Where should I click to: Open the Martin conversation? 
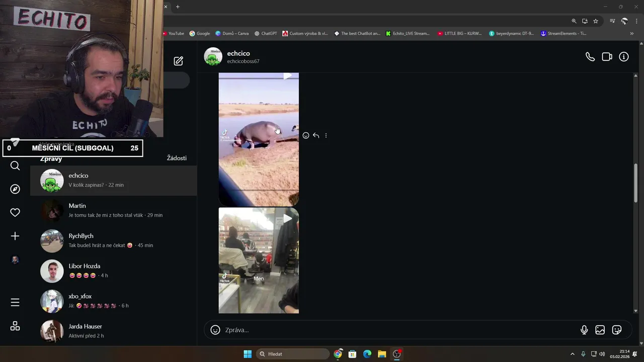pos(114,211)
